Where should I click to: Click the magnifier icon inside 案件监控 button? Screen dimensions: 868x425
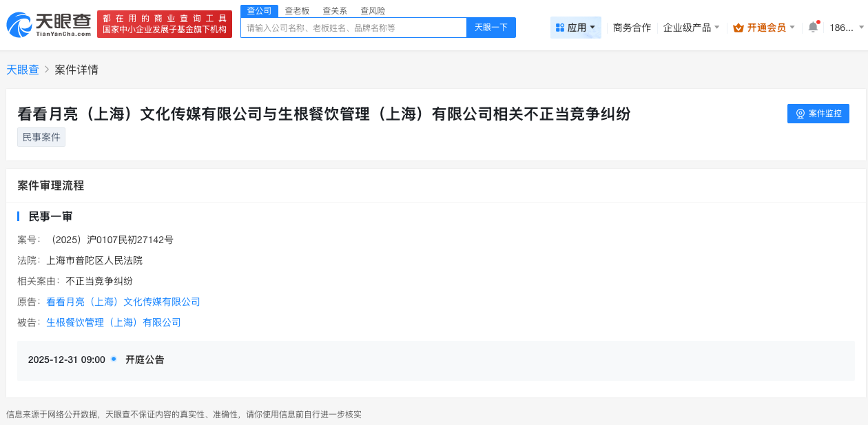click(799, 114)
